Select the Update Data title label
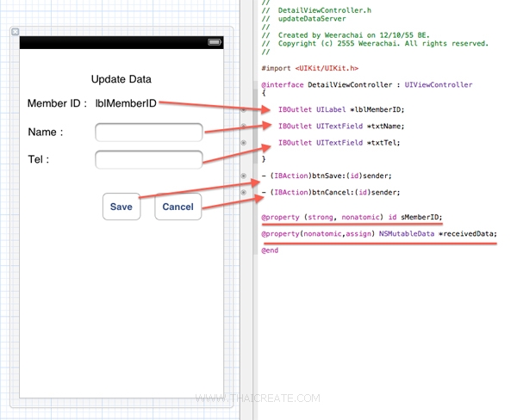 point(121,79)
